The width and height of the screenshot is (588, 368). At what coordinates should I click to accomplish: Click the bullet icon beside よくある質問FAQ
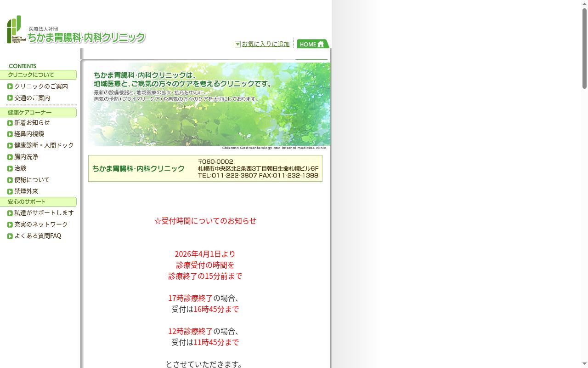pyautogui.click(x=10, y=236)
